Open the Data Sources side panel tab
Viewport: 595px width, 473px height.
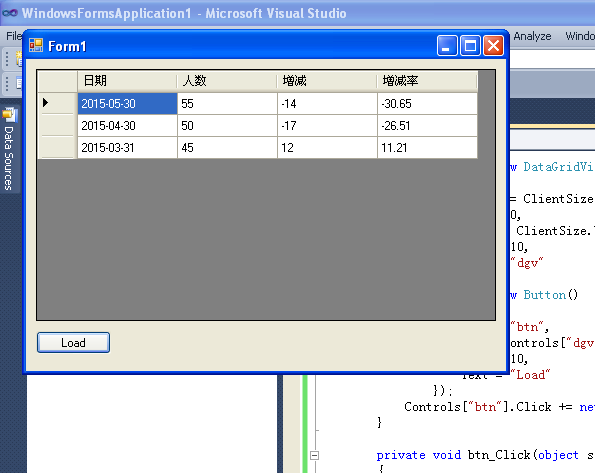click(x=9, y=149)
